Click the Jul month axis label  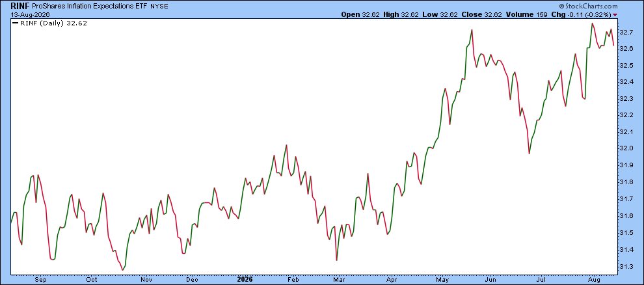click(x=541, y=279)
